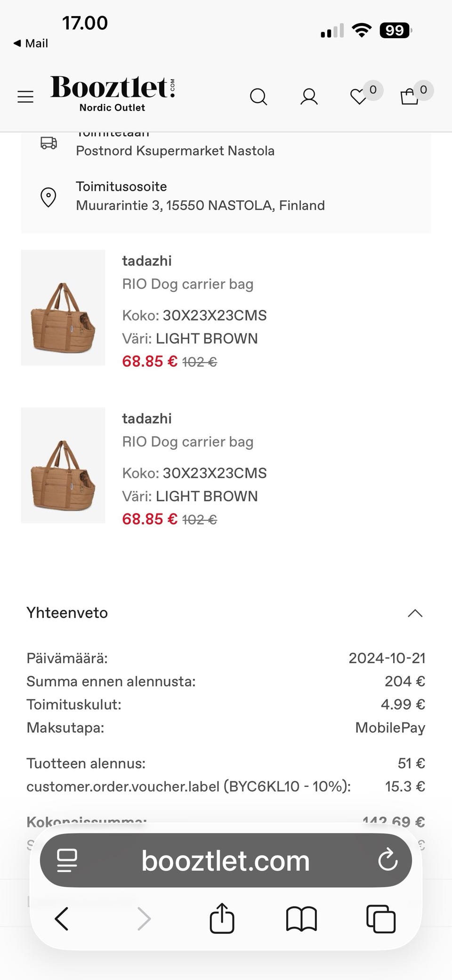Image resolution: width=452 pixels, height=980 pixels.
Task: Open the shopping bag cart
Action: tap(410, 97)
